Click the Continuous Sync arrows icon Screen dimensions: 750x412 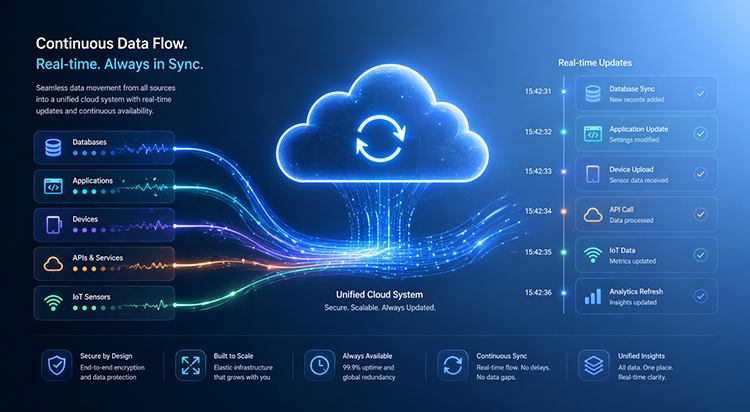452,366
